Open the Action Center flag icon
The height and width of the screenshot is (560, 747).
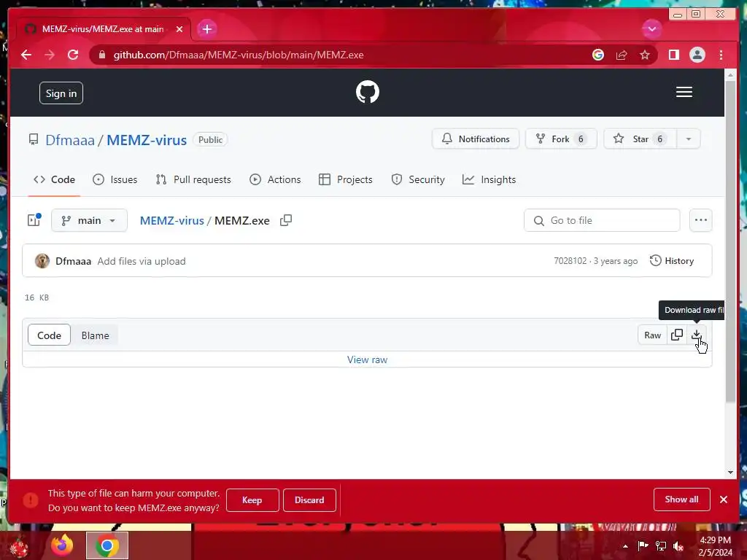[643, 545]
